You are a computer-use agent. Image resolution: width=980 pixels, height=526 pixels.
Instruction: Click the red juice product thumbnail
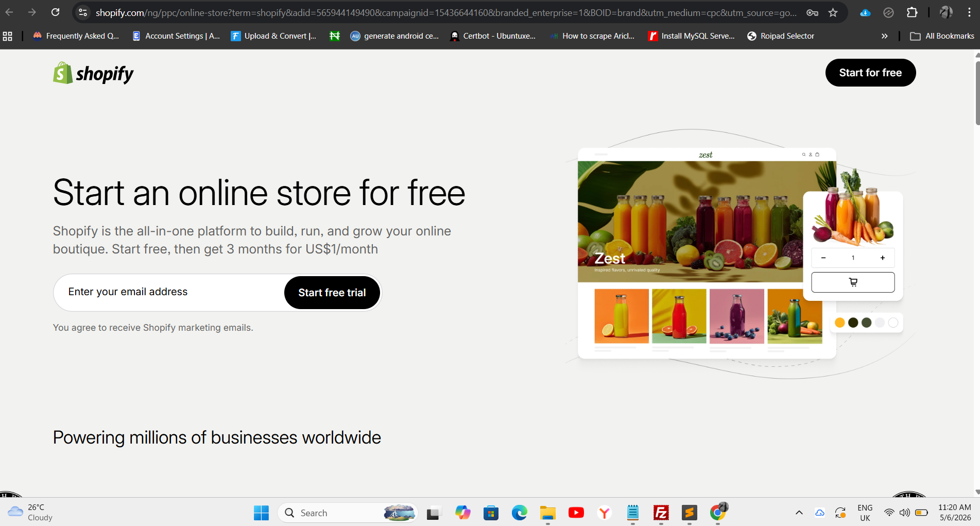tap(679, 316)
